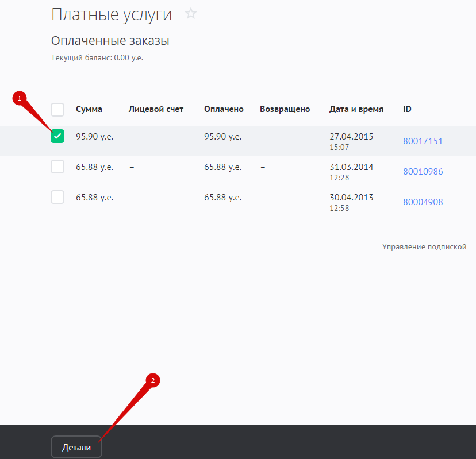The image size is (476, 459).
Task: Click the red annotation marker numbered 1
Action: click(x=20, y=98)
